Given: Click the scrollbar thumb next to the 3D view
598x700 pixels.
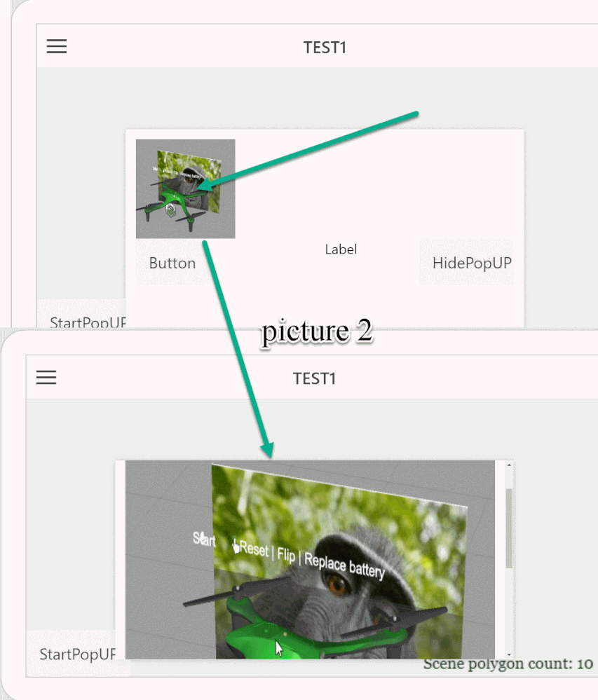Looking at the screenshot, I should [x=509, y=528].
